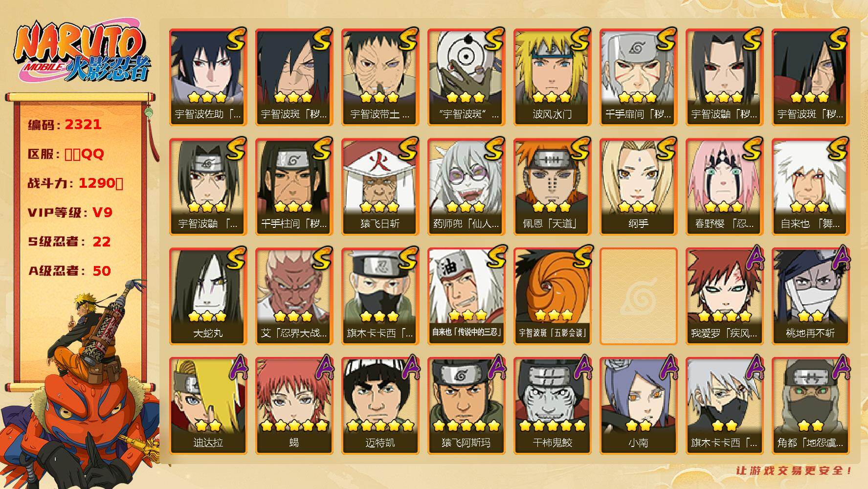The image size is (868, 489).
Task: Open the 迪达拉 A-rank card
Action: [x=208, y=406]
